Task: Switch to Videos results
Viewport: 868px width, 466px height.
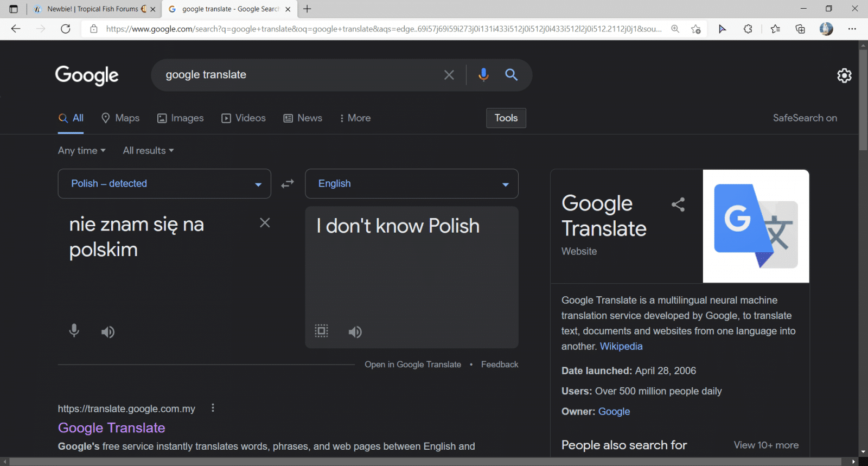Action: [244, 118]
